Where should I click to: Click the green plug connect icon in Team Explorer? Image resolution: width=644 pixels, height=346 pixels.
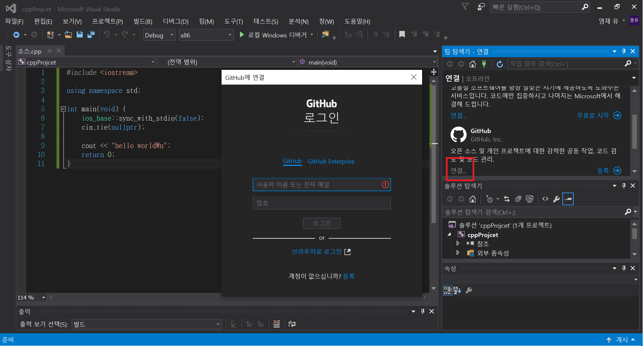pyautogui.click(x=484, y=64)
